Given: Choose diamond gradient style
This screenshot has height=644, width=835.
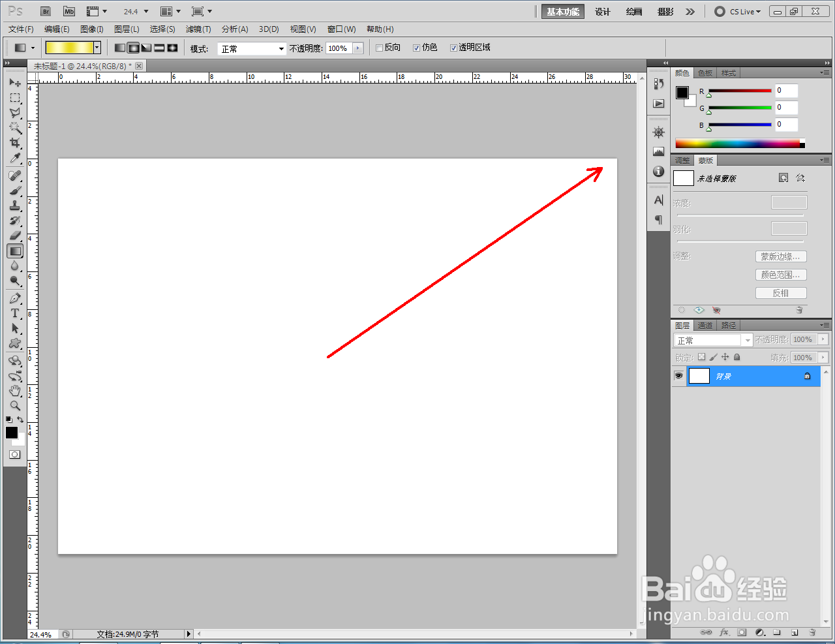Looking at the screenshot, I should [x=172, y=48].
